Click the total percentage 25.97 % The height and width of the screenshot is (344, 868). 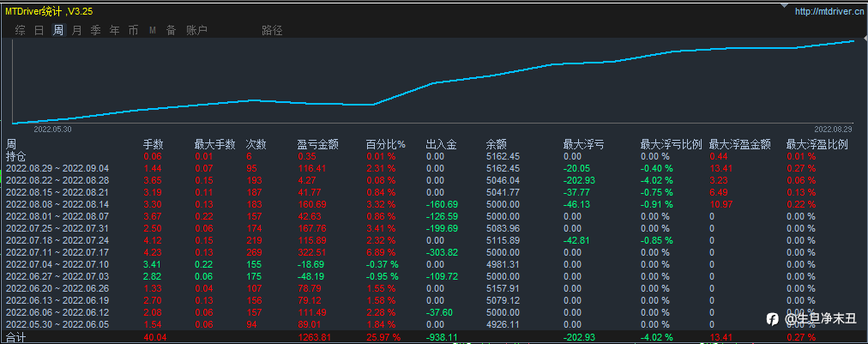pyautogui.click(x=385, y=337)
